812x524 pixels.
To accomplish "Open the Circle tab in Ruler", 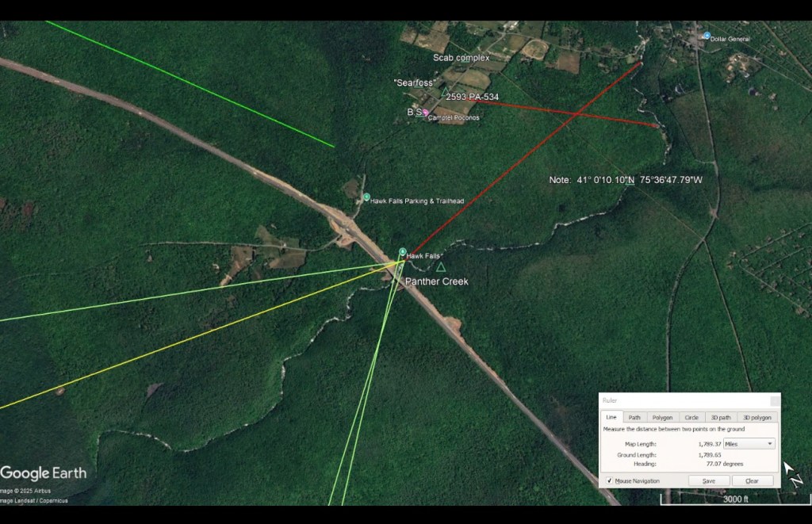I will [691, 417].
